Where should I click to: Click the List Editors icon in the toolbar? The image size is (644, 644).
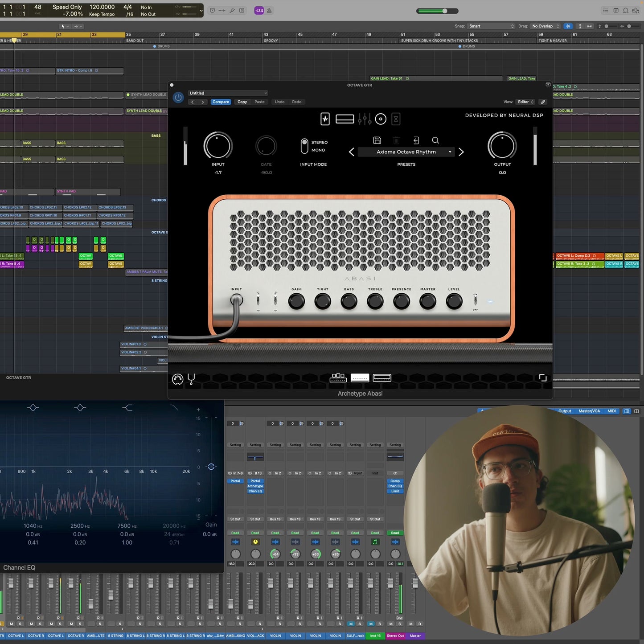(x=606, y=10)
